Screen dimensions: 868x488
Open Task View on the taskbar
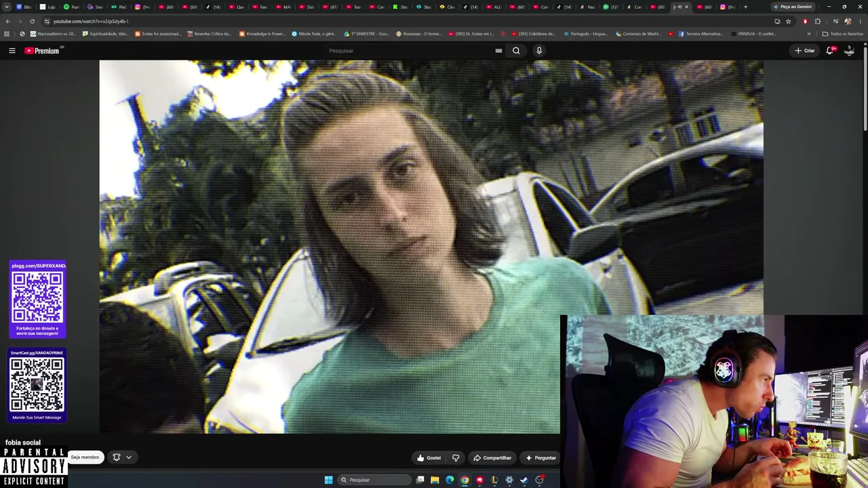pyautogui.click(x=420, y=480)
